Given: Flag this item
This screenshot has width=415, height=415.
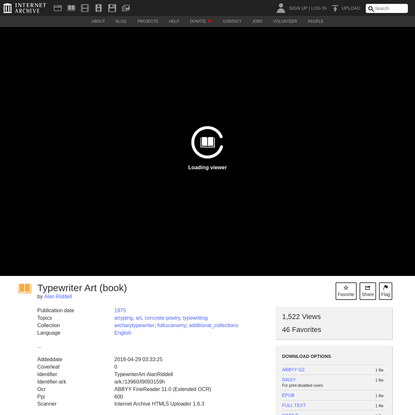Looking at the screenshot, I should (x=385, y=291).
